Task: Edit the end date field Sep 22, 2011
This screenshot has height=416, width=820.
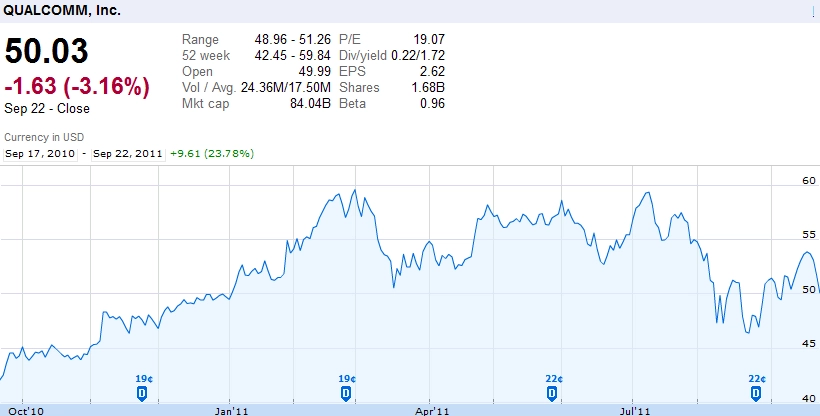Action: [x=128, y=154]
